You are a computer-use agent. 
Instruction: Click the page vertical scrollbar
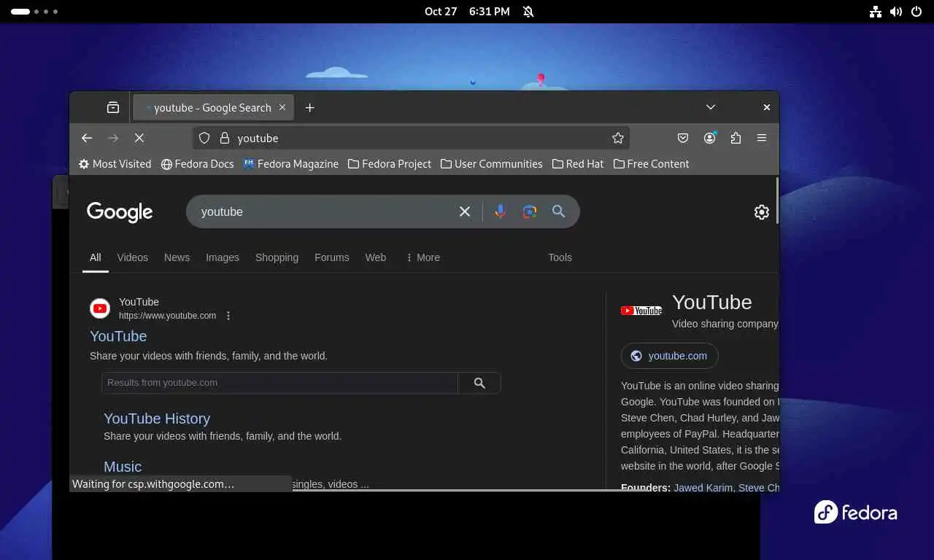[776, 201]
